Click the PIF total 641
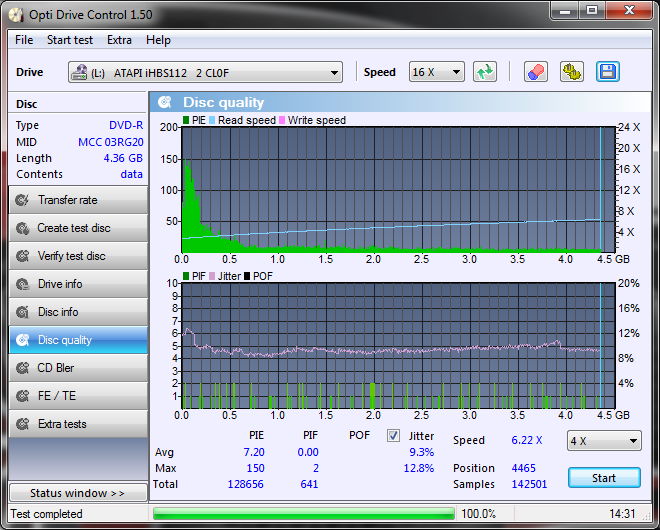 (309, 484)
